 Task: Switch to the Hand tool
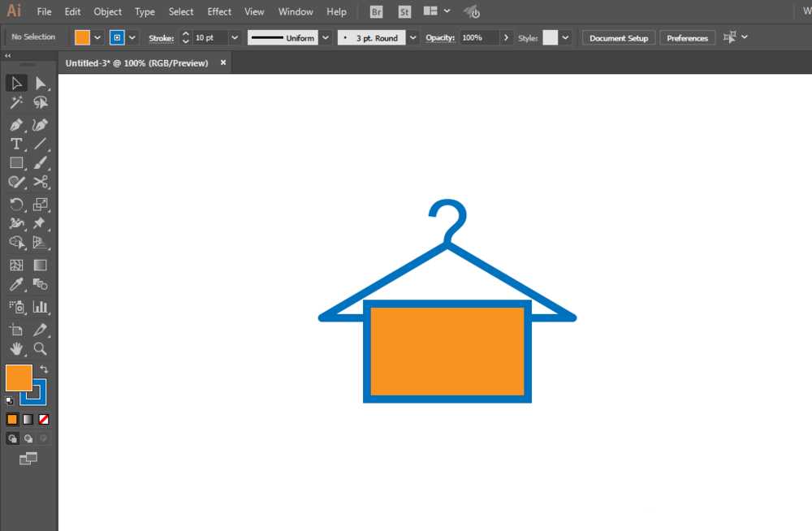point(15,349)
